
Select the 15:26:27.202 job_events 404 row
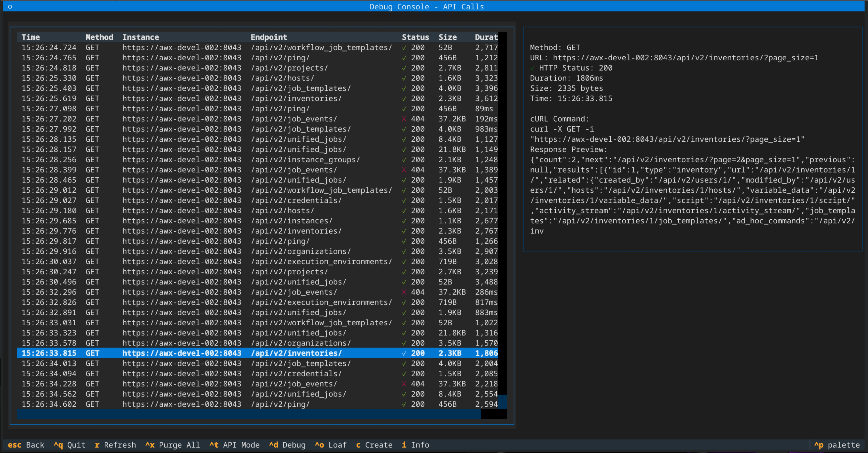(x=257, y=119)
